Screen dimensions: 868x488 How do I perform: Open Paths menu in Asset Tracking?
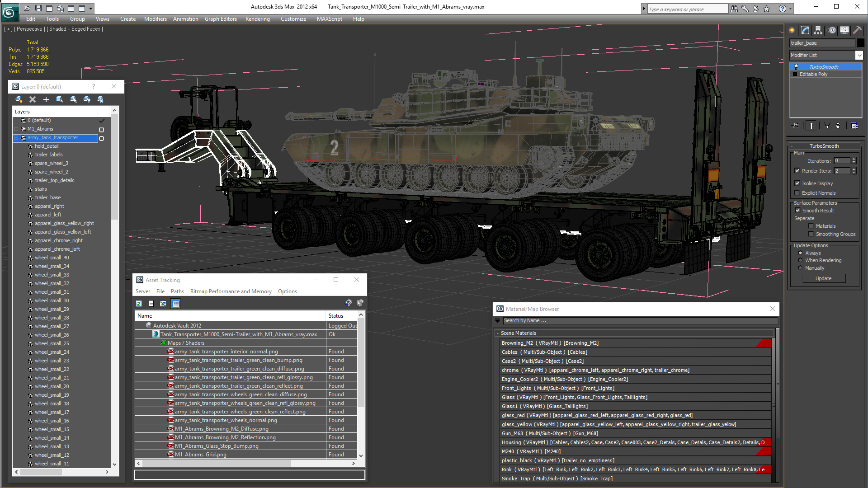click(177, 291)
